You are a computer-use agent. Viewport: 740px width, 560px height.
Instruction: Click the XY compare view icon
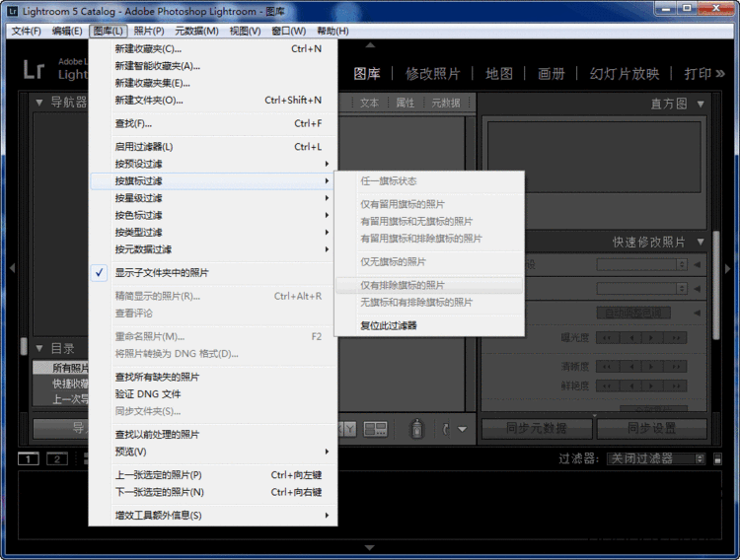click(348, 429)
